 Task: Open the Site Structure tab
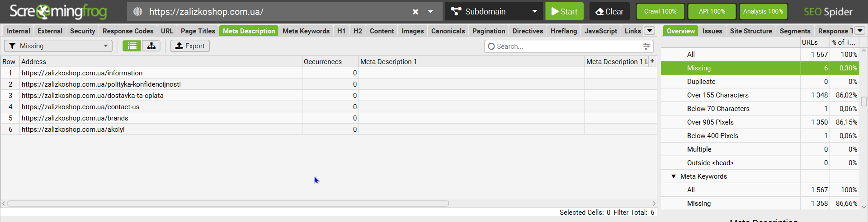[x=751, y=31]
